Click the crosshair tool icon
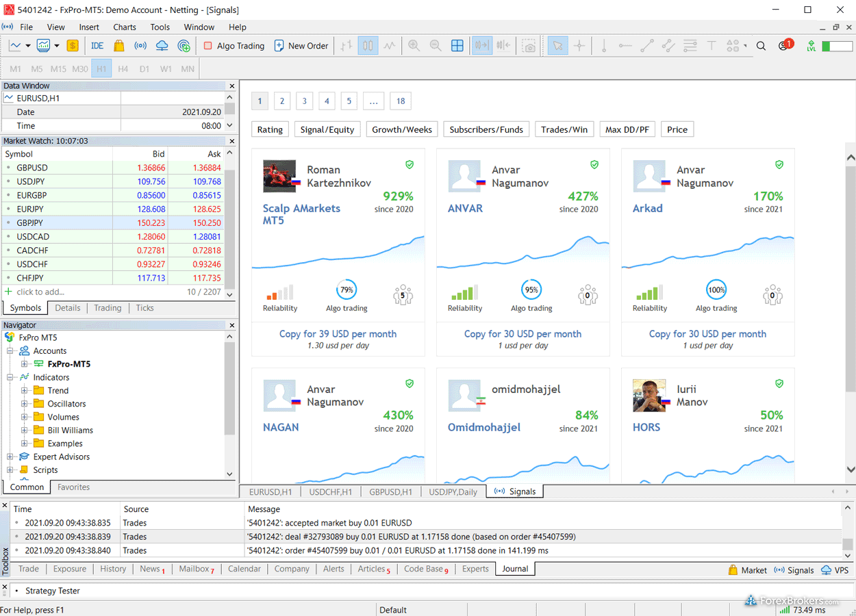 point(579,46)
